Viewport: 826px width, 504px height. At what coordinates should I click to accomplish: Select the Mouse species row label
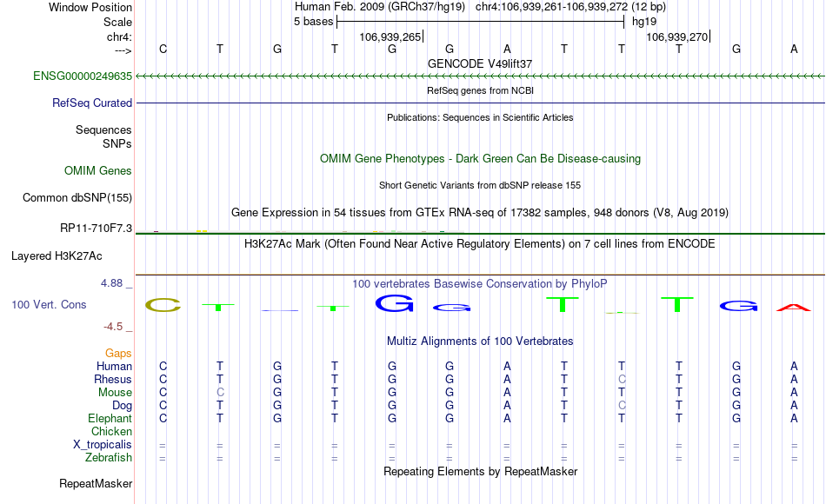(x=115, y=393)
